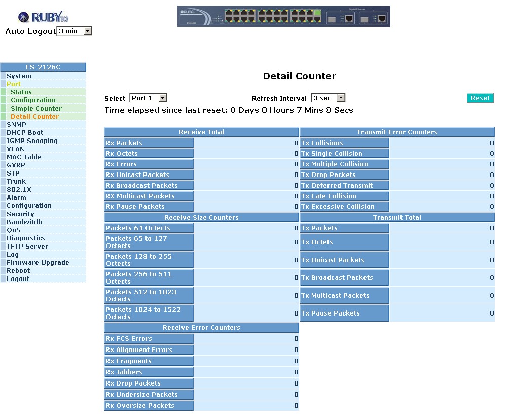Click the Reset button
The width and height of the screenshot is (510, 420).
[480, 98]
